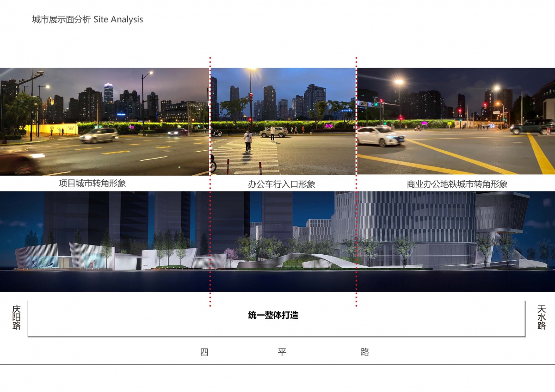The image size is (555, 392).
Task: Click the title '城市展示面分析 Site Analysis'
Action: 87,19
